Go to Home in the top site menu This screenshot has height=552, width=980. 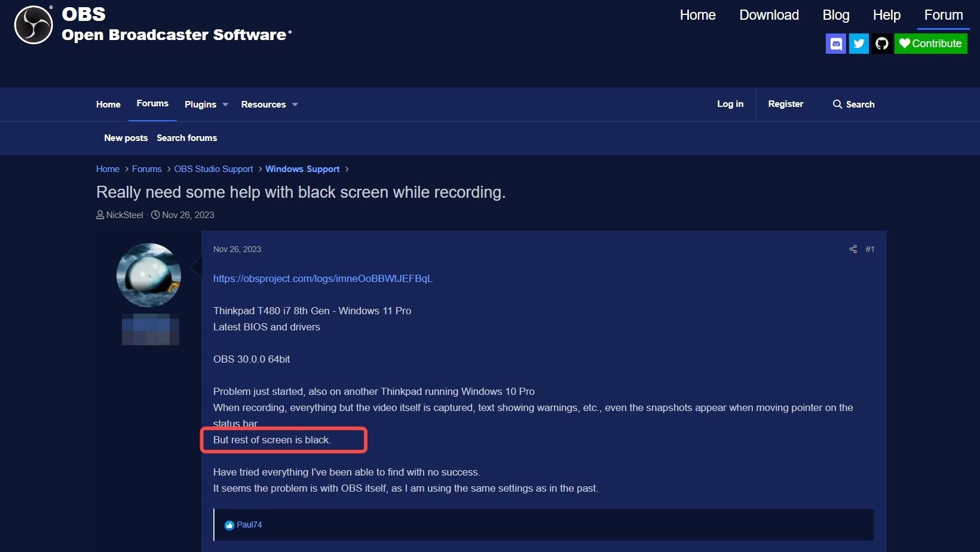point(698,15)
